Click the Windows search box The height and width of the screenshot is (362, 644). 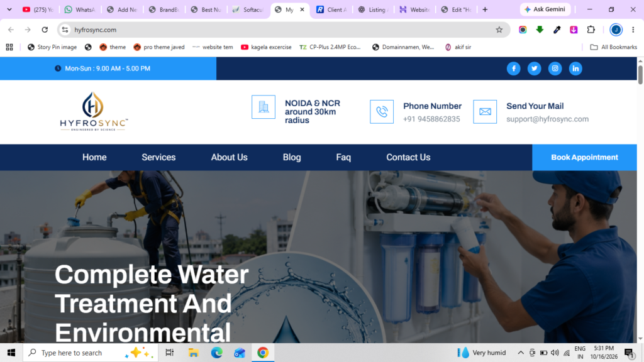tap(91, 353)
